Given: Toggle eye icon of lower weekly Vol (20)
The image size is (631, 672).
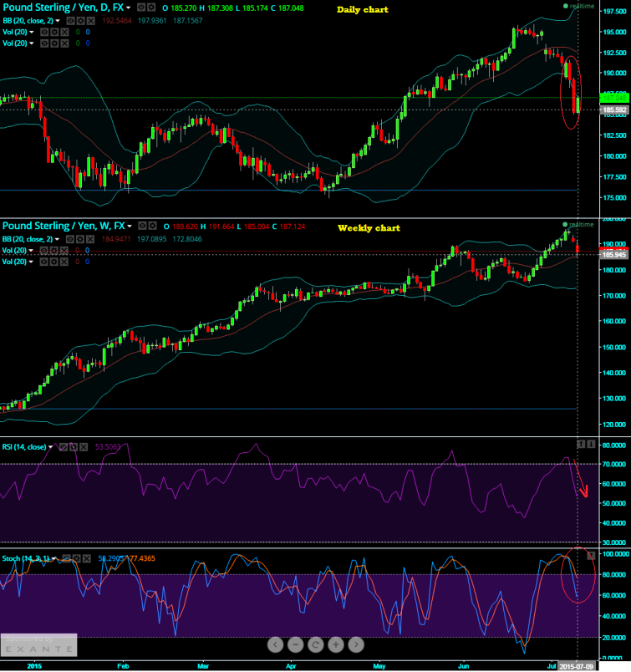Looking at the screenshot, I should pos(44,262).
